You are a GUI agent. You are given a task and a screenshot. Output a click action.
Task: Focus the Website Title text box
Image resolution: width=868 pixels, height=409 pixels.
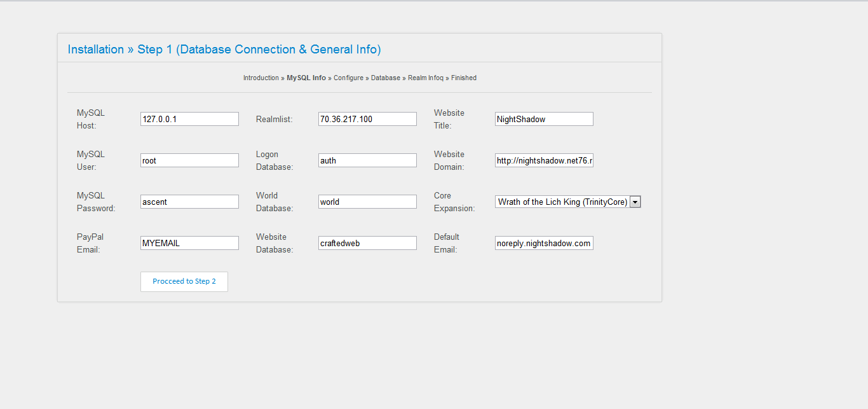pos(544,119)
